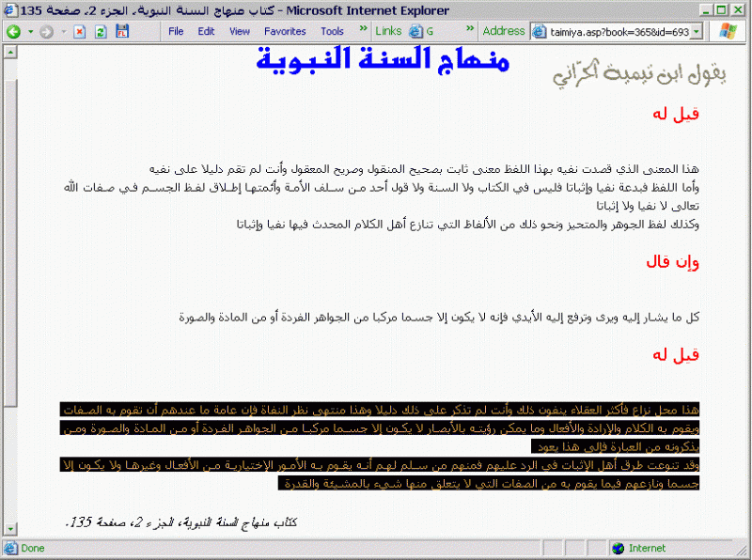752x560 pixels.
Task: Click the first red heading قيل له
Action: click(676, 114)
